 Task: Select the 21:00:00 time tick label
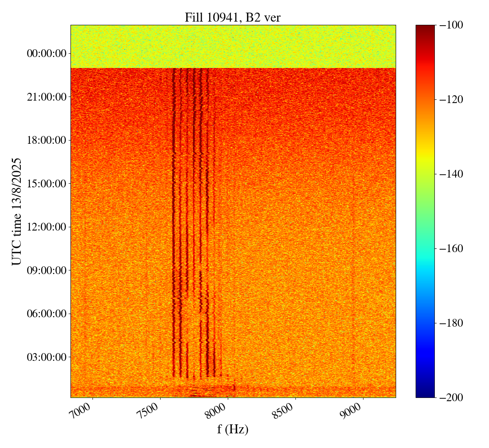click(x=46, y=97)
